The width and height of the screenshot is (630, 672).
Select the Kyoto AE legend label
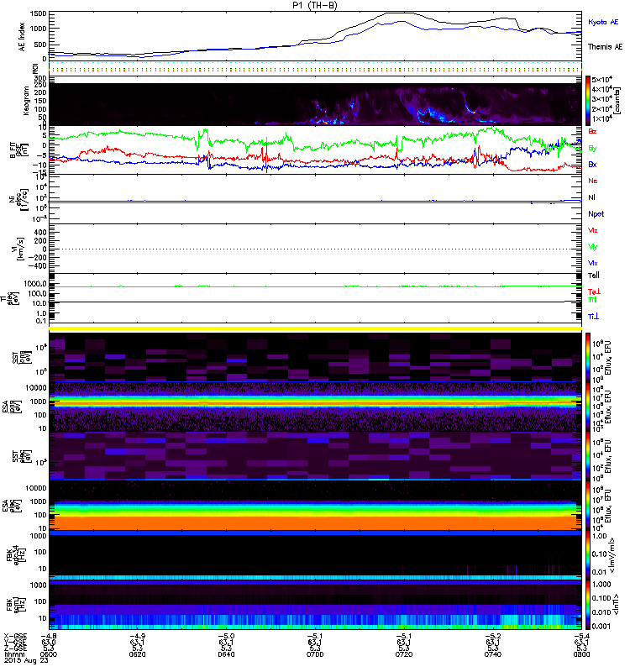pos(603,22)
